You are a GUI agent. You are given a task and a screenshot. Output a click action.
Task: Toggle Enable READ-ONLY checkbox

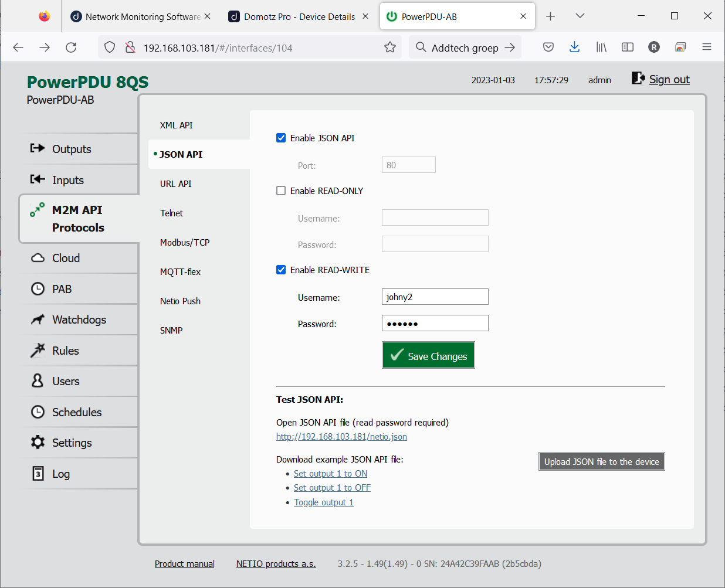(281, 191)
